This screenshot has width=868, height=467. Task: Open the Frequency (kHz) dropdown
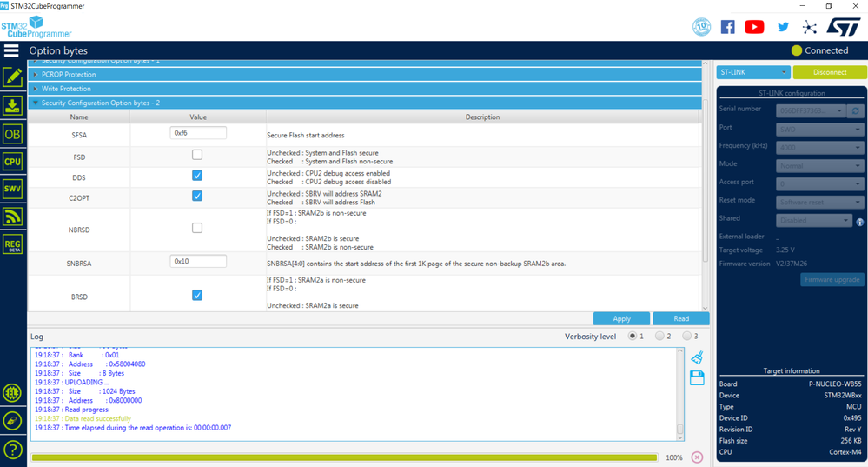819,147
